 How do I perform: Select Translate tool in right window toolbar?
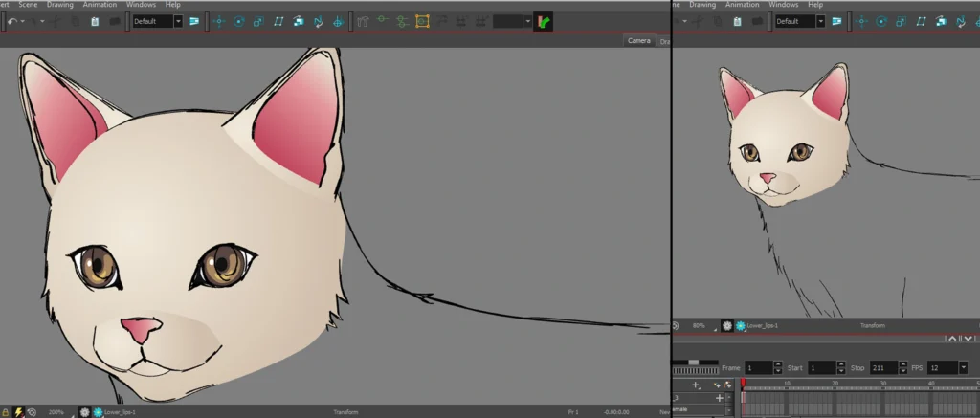point(862,21)
